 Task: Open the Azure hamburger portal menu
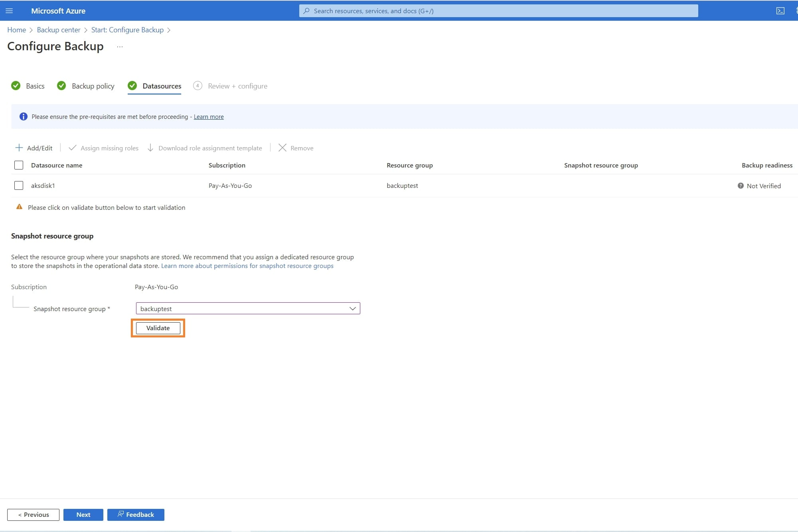pos(9,11)
